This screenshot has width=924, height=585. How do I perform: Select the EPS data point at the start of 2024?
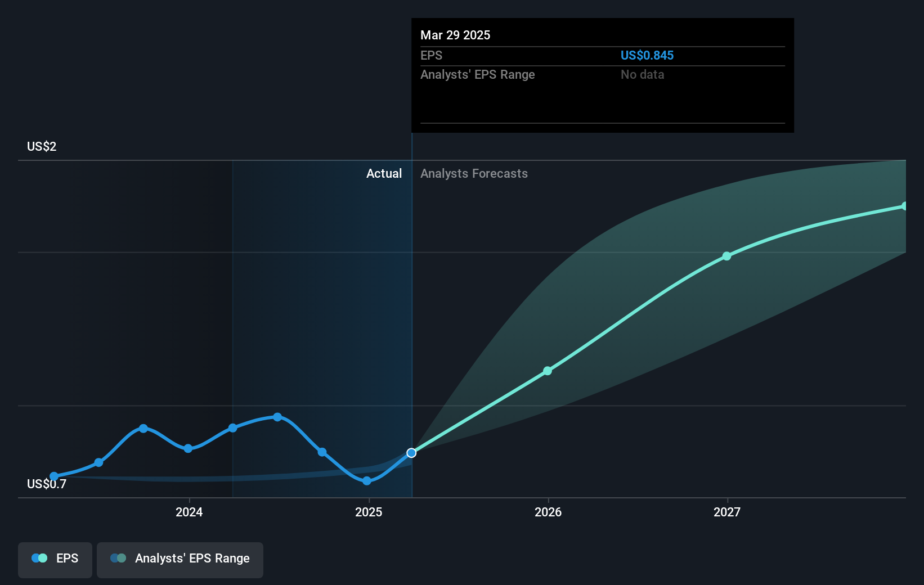click(188, 448)
